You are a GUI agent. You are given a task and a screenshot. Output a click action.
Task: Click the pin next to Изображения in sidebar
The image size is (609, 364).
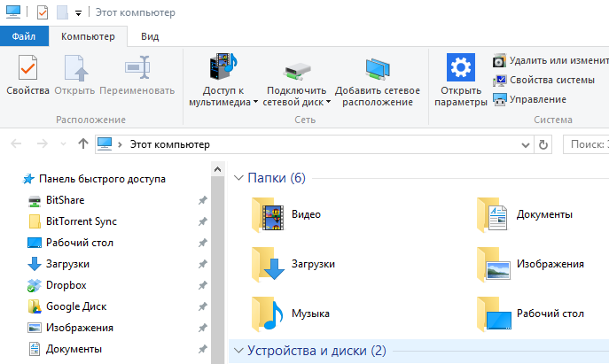click(x=203, y=328)
